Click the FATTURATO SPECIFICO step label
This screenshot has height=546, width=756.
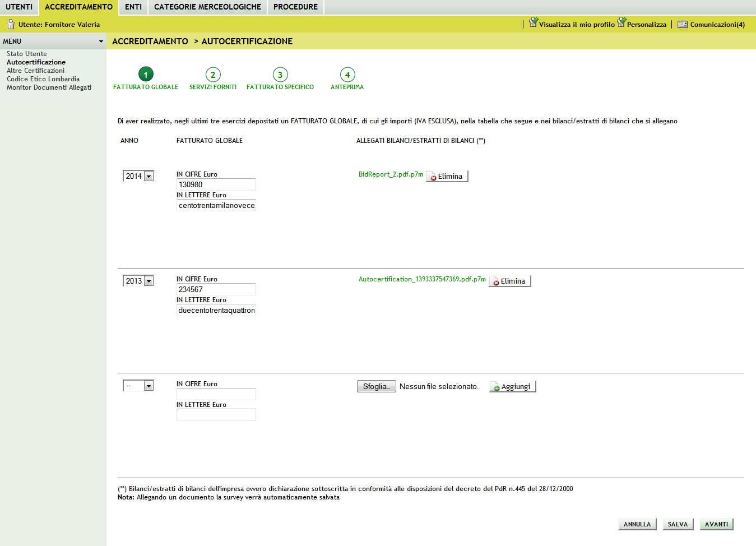tap(280, 87)
